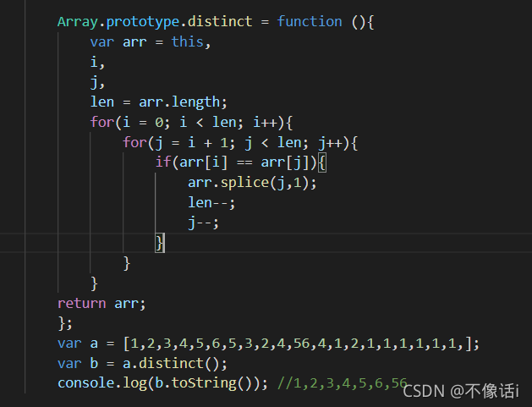532x407 pixels.
Task: Click the 'i,' variable declaration line
Action: pos(97,63)
